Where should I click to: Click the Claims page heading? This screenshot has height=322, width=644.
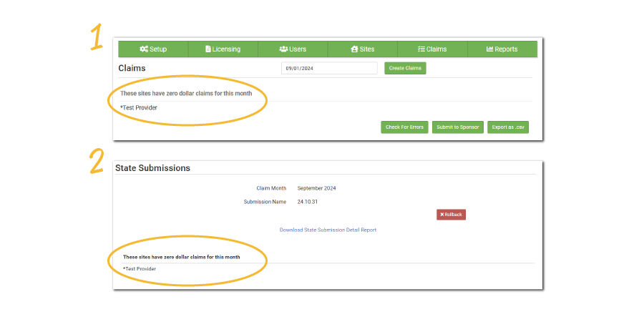point(132,69)
